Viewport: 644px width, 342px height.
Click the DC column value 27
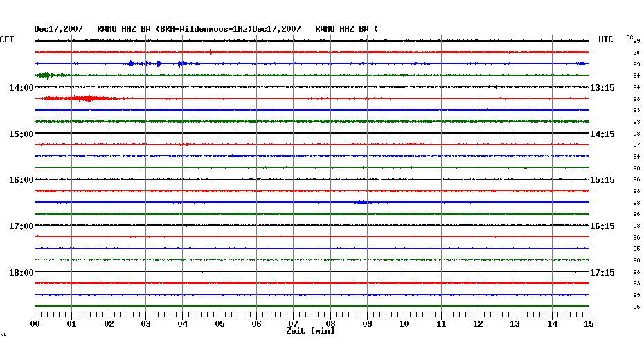click(x=636, y=145)
